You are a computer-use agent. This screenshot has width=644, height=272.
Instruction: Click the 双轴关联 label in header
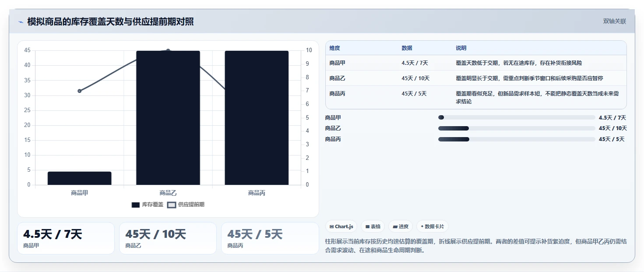614,21
